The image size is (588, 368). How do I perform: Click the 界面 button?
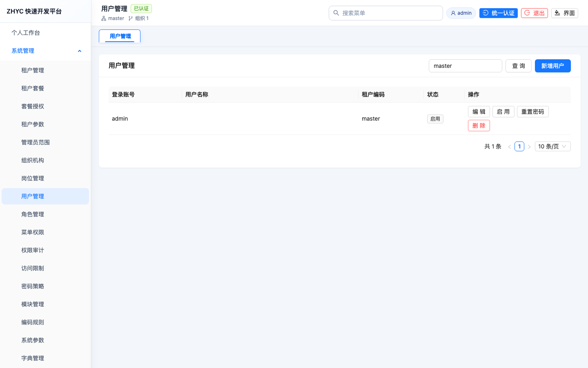click(565, 13)
